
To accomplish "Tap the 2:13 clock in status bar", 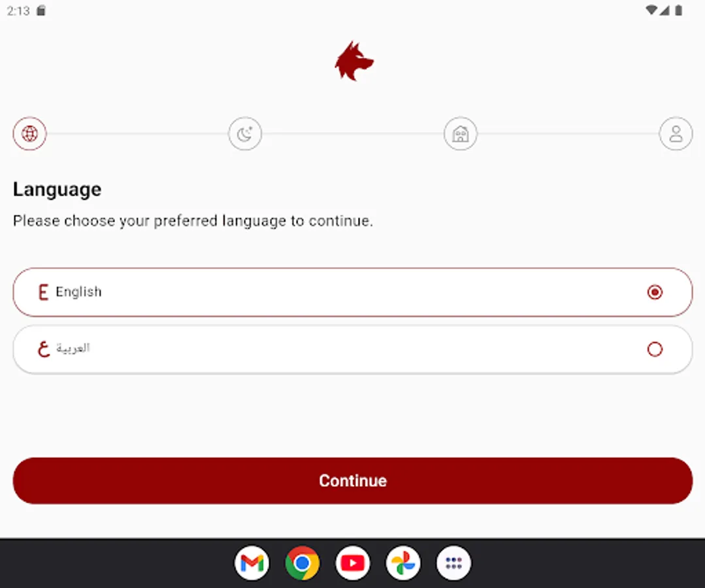I will (18, 11).
